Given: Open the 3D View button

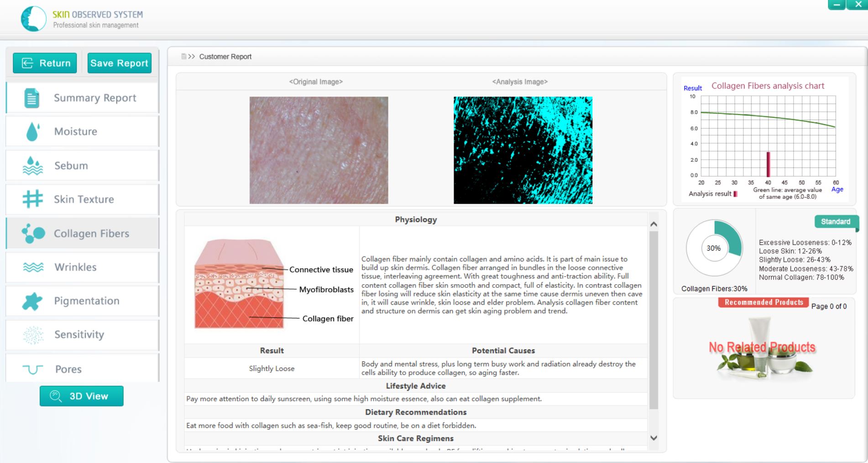Looking at the screenshot, I should tap(81, 396).
